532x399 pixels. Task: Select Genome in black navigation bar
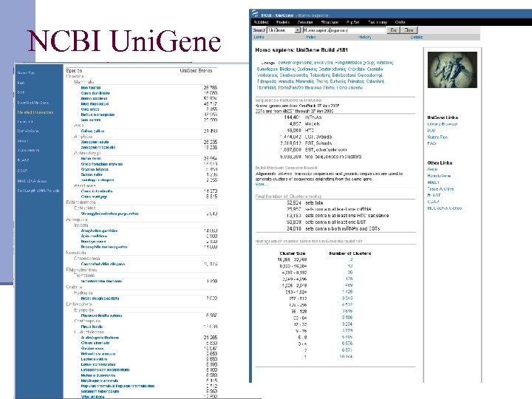[305, 22]
